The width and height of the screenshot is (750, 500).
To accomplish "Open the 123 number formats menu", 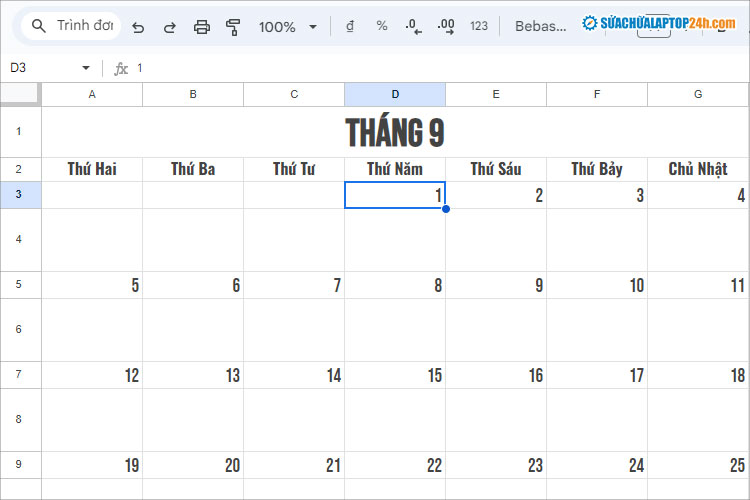I will pos(479,27).
